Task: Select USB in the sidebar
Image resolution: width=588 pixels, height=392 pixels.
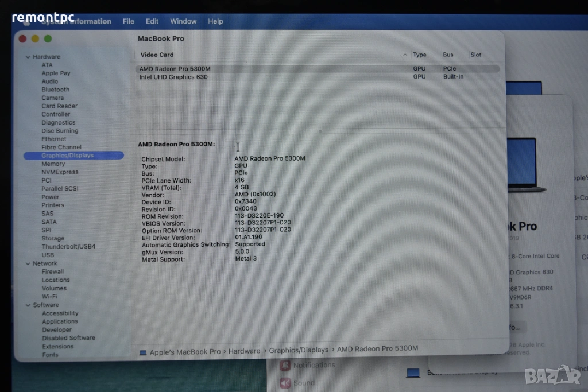Action: click(48, 255)
